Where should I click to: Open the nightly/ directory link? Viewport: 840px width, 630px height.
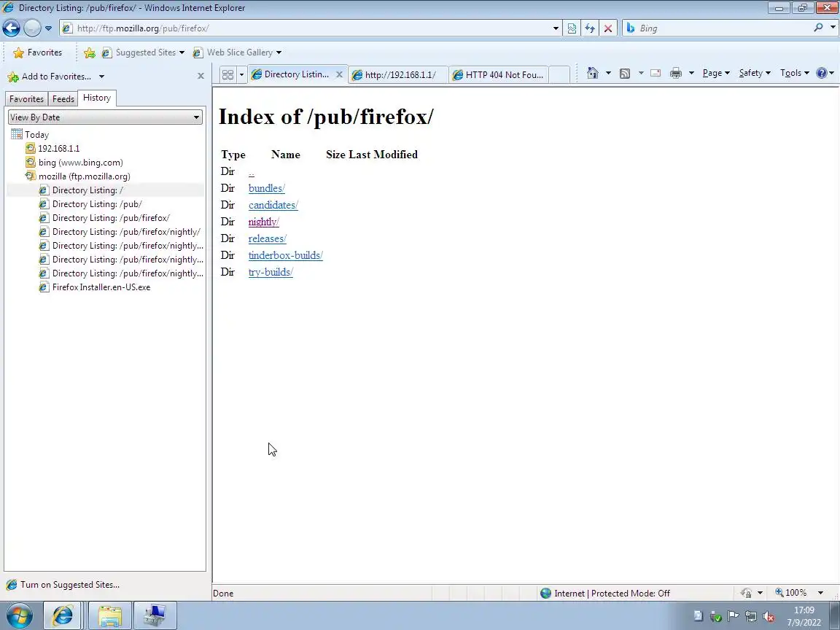pos(263,222)
